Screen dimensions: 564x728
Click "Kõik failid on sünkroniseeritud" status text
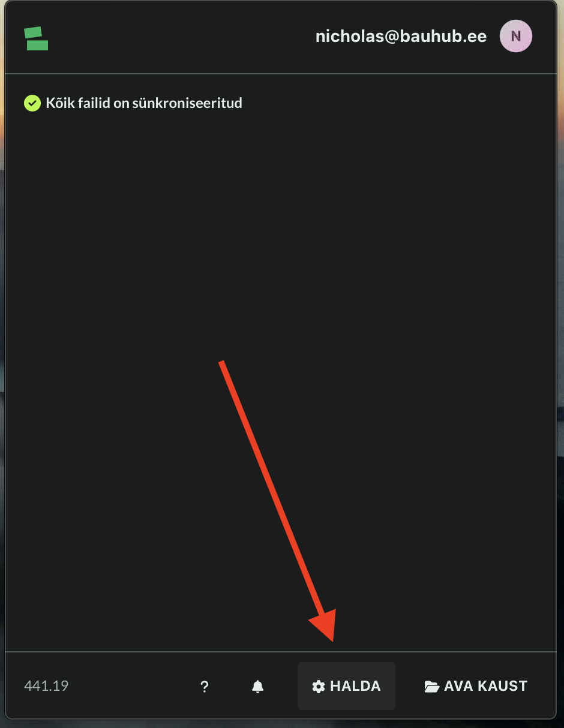pos(144,103)
